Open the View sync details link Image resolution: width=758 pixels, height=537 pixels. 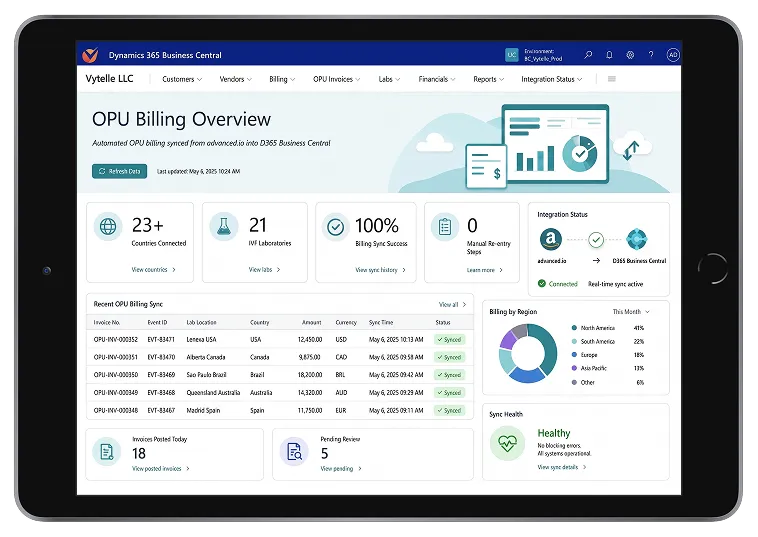click(x=562, y=467)
